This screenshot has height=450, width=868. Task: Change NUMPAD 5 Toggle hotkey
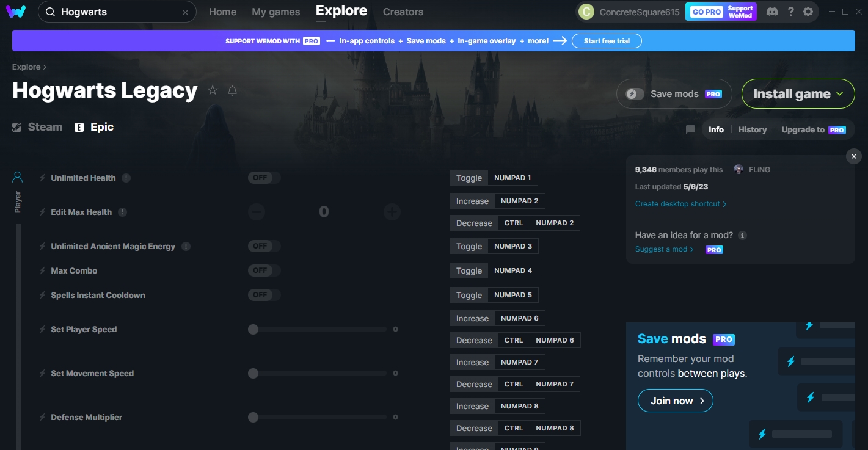(x=512, y=295)
